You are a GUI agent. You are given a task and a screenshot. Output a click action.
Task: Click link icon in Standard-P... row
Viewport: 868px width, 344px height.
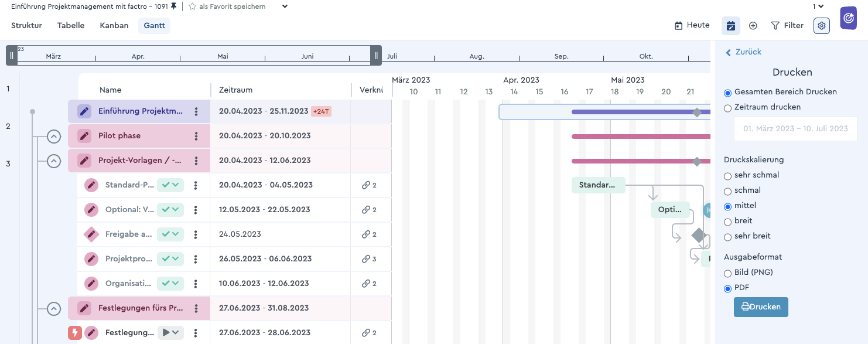pos(366,185)
